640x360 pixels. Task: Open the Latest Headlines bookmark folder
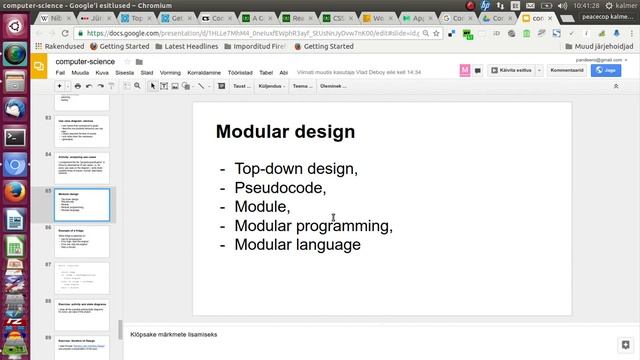(x=187, y=47)
